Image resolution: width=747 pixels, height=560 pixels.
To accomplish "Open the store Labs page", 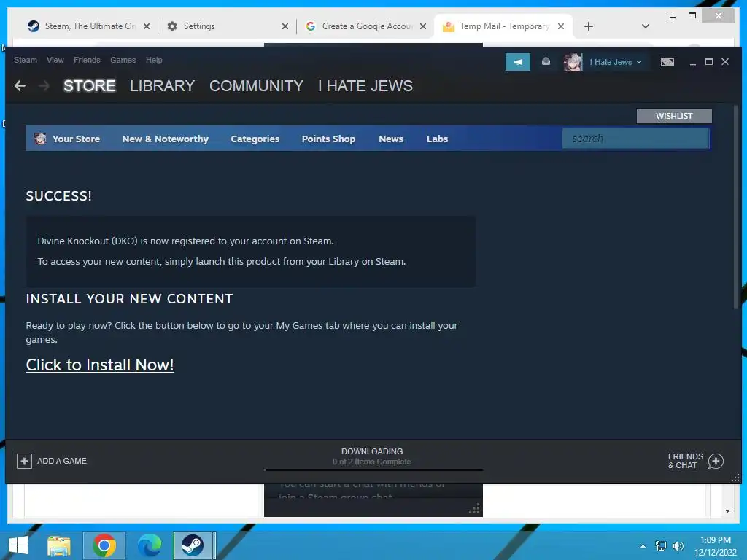I will coord(437,139).
